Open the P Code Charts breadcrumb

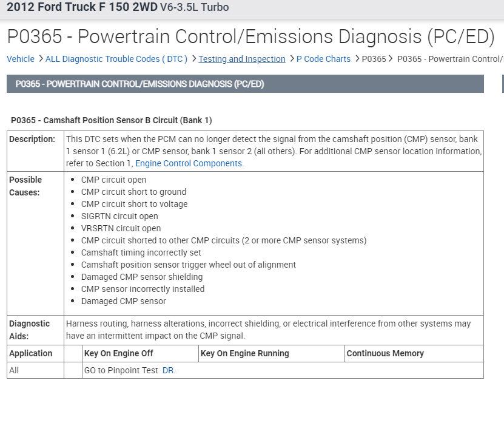click(323, 59)
